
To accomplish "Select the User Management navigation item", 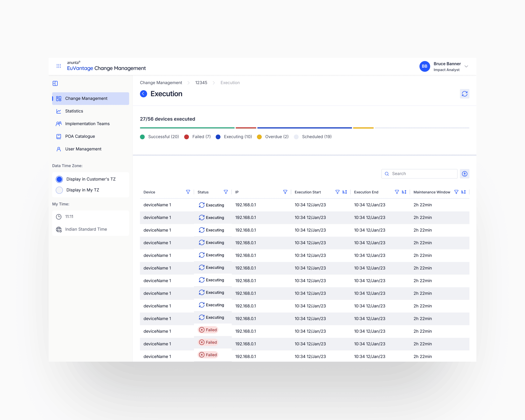I will tap(83, 149).
